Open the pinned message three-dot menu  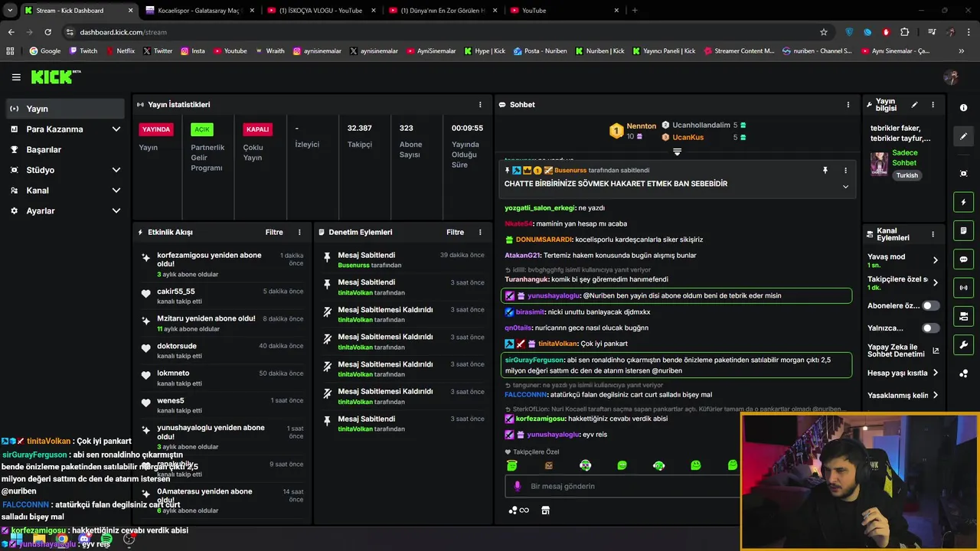tap(845, 171)
